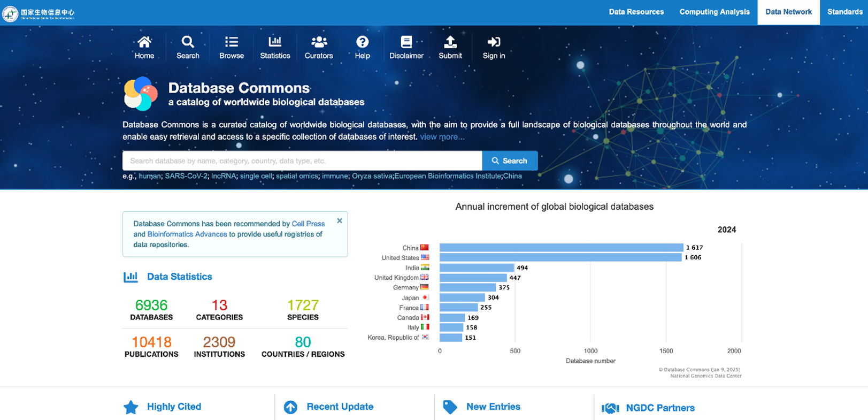Click the Database Commons colorful logo

(x=141, y=94)
